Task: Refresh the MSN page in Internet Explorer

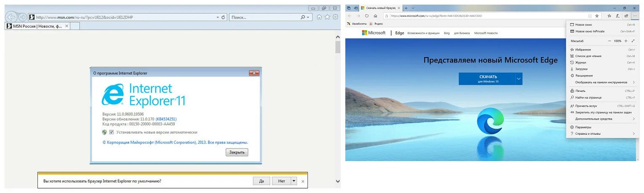Action: pyautogui.click(x=223, y=17)
